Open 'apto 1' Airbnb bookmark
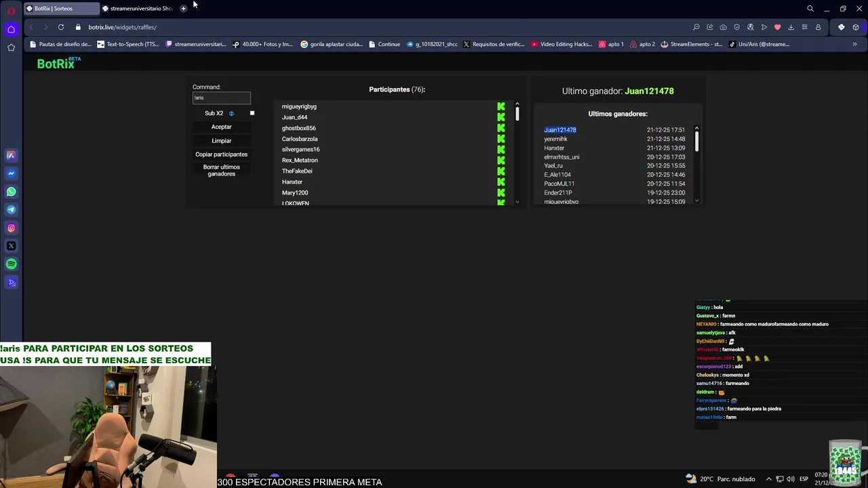 point(611,44)
